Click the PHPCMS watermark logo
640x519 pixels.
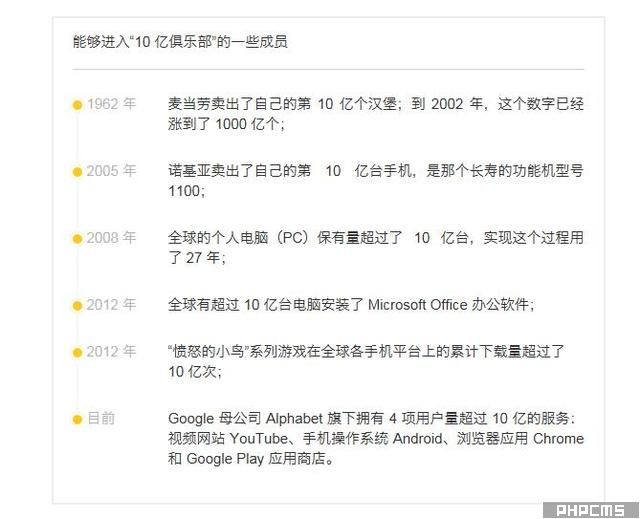point(590,509)
